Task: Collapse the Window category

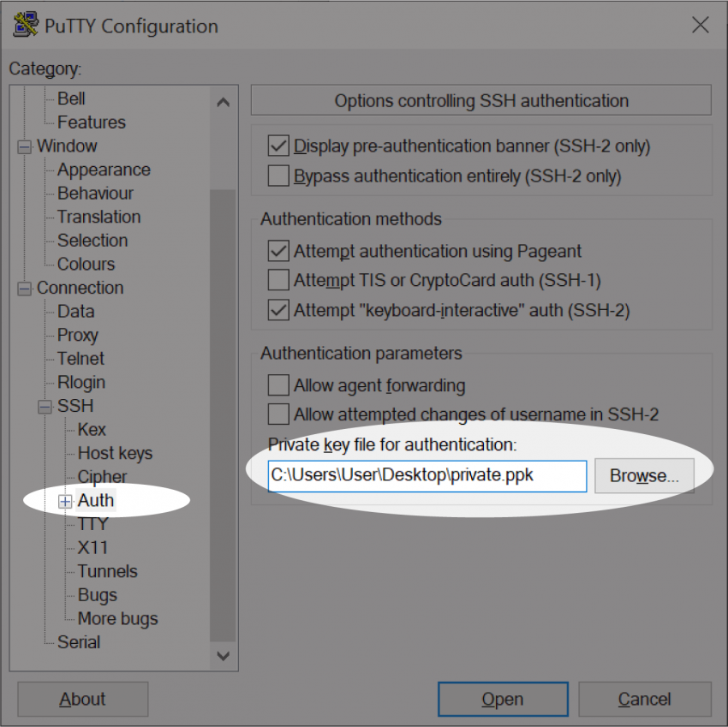Action: click(23, 146)
